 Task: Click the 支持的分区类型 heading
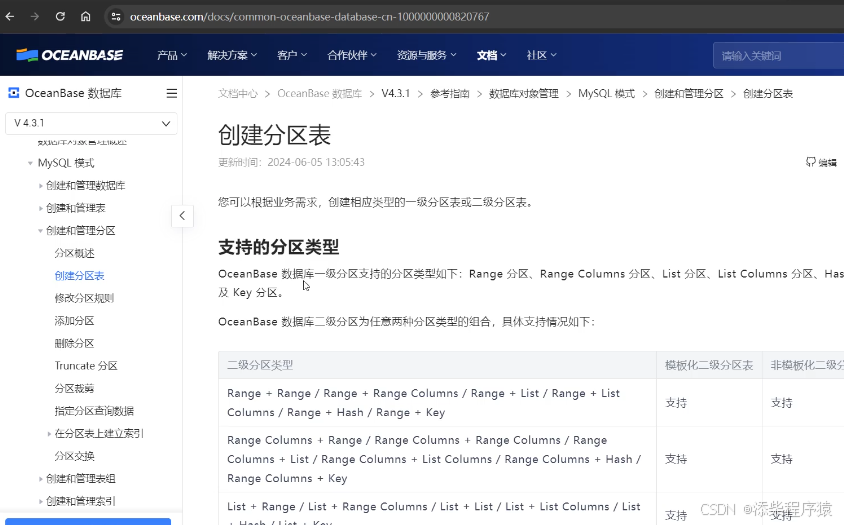278,247
